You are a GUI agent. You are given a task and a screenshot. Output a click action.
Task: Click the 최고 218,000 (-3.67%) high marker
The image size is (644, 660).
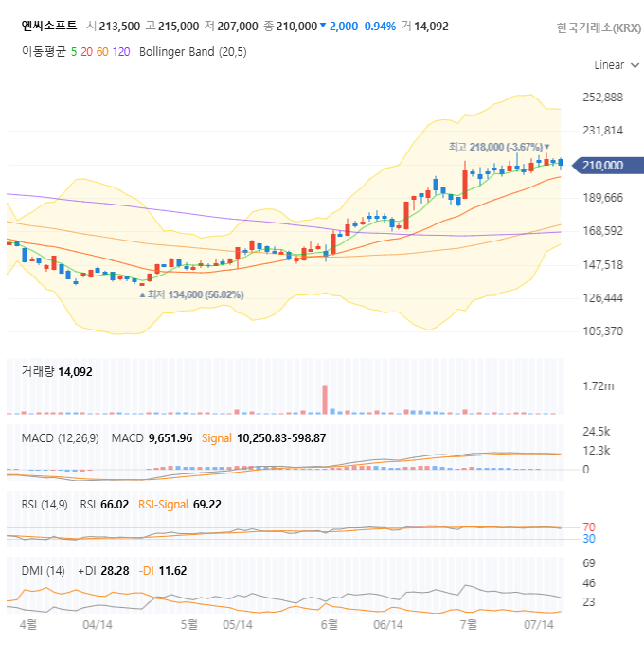pos(499,147)
